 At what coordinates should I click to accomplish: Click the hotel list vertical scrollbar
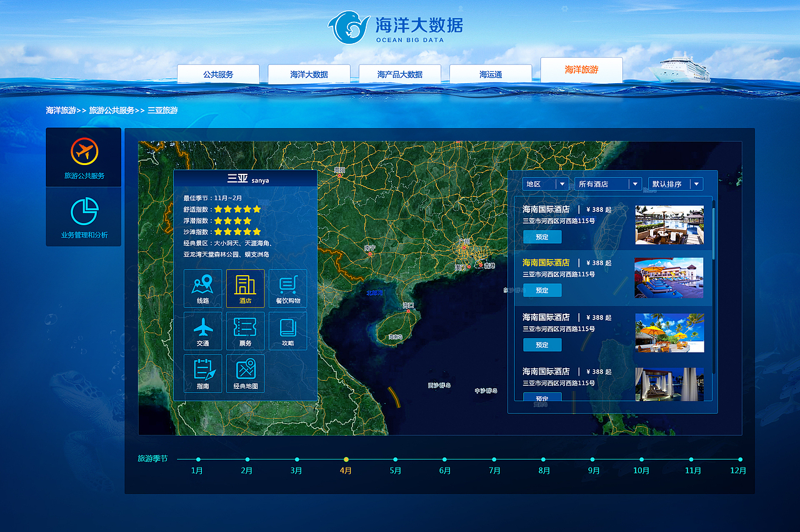[x=714, y=233]
